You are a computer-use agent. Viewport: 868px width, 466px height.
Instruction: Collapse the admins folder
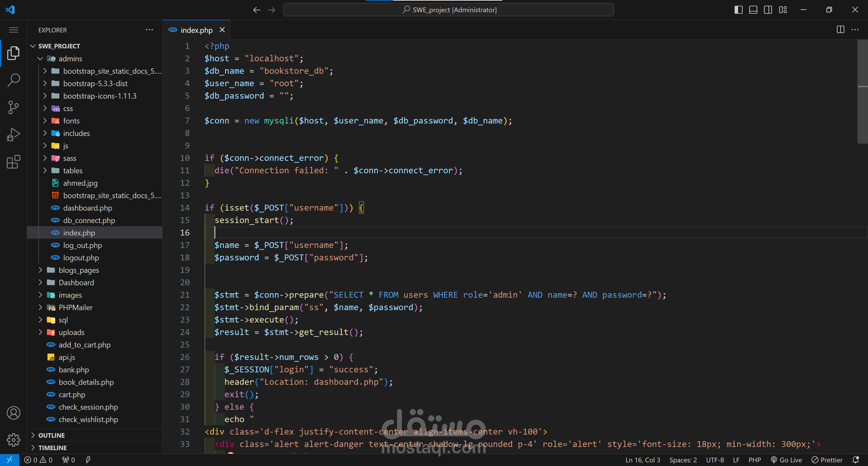pyautogui.click(x=70, y=59)
